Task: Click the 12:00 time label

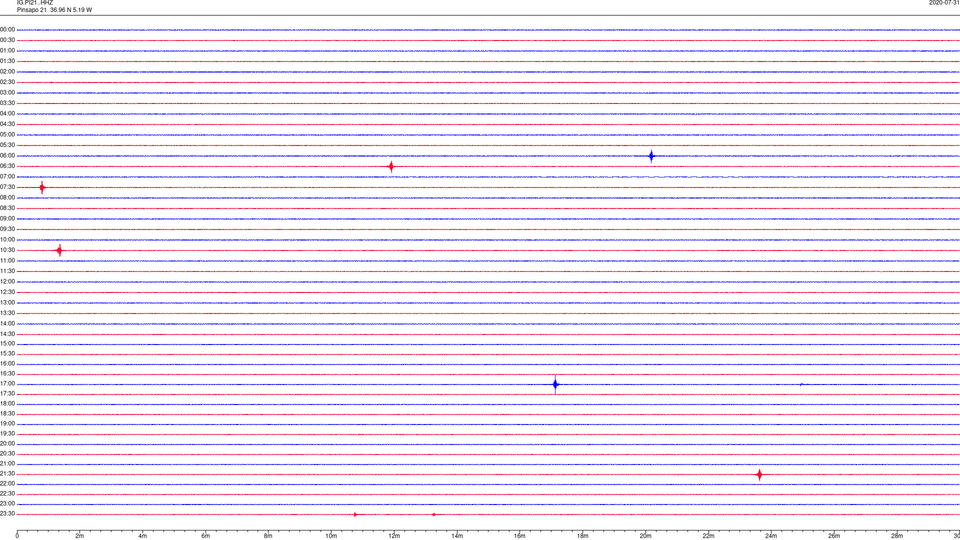Action: tap(7, 282)
